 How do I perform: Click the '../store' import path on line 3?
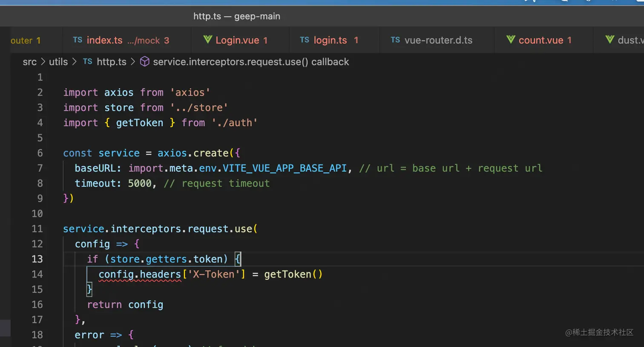(x=199, y=108)
